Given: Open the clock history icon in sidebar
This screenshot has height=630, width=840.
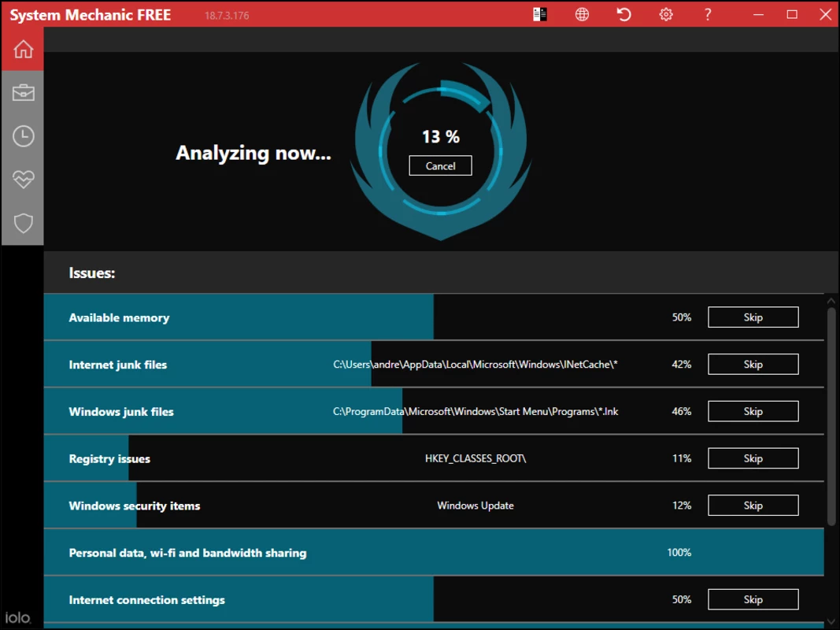Looking at the screenshot, I should tap(23, 136).
